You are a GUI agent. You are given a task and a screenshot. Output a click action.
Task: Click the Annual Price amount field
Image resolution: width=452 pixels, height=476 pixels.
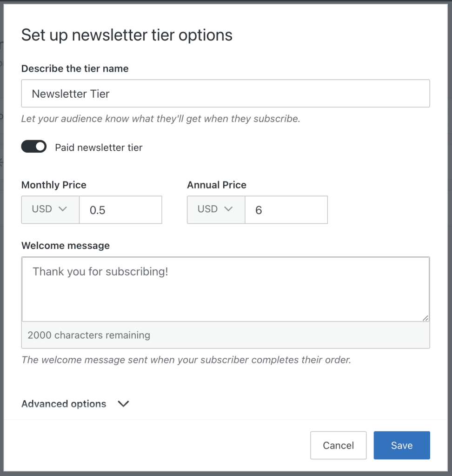click(x=286, y=210)
